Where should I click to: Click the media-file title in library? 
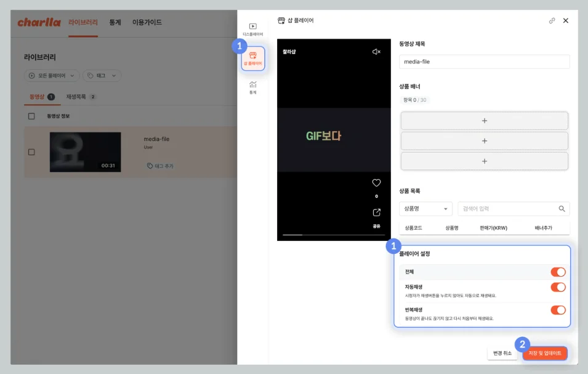(x=156, y=139)
